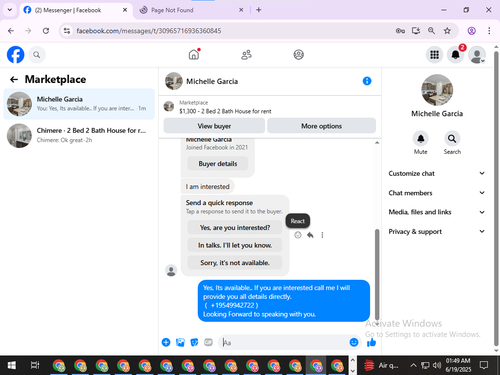500x375 pixels.
Task: Open Task View on the taskbar
Action: point(35,365)
